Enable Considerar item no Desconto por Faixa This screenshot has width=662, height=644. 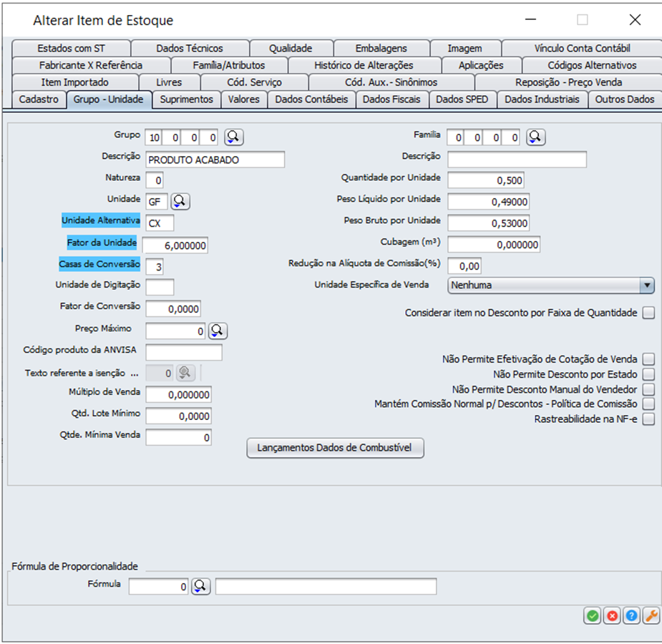648,313
